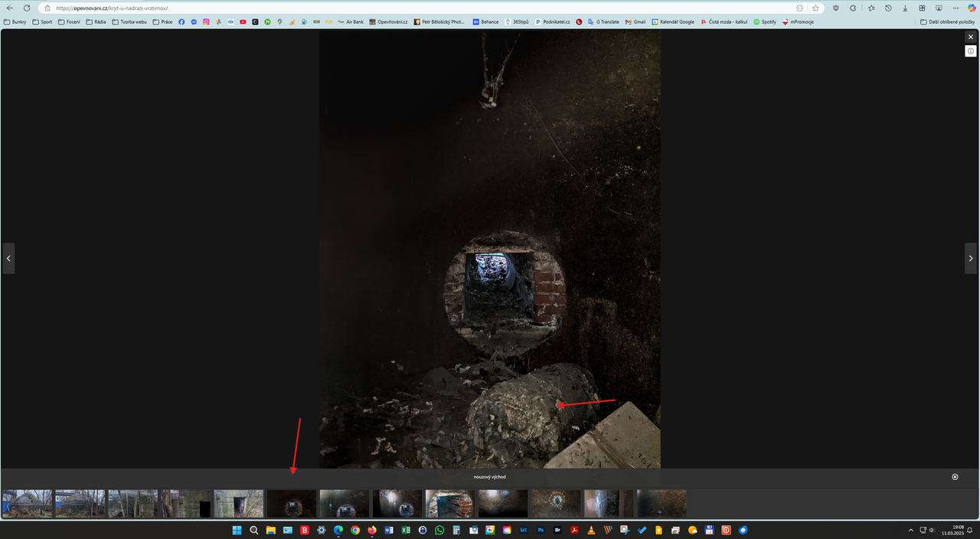Screen dimensions: 980x539
Task: Switch to Excel in the taskbar
Action: click(406, 530)
